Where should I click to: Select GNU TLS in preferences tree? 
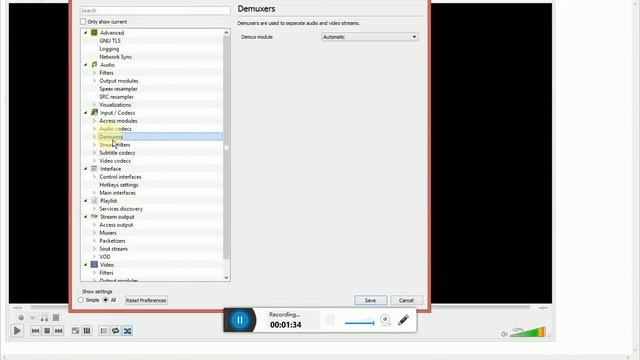(110, 41)
